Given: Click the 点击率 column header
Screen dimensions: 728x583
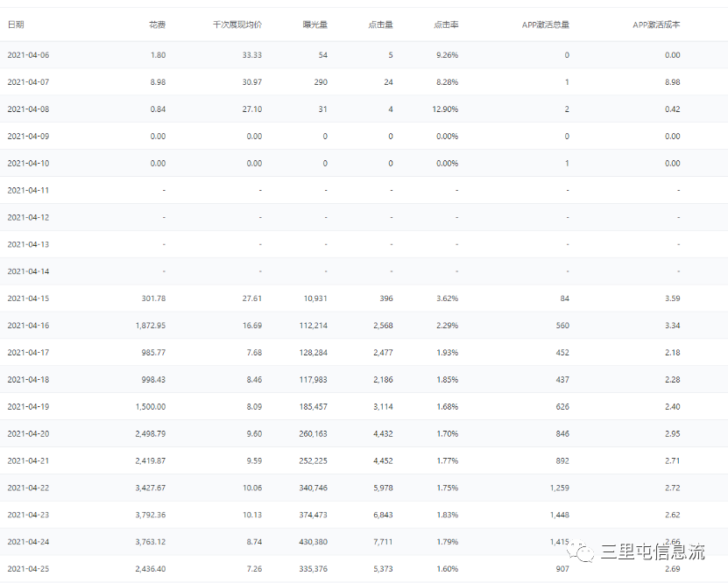Looking at the screenshot, I should [446, 25].
